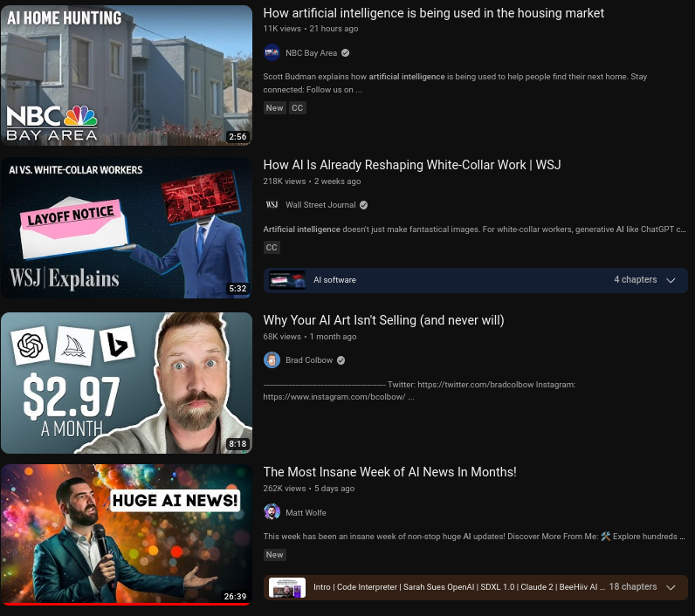Go to Brad Colbow channel name
The width and height of the screenshot is (695, 616).
click(x=309, y=360)
